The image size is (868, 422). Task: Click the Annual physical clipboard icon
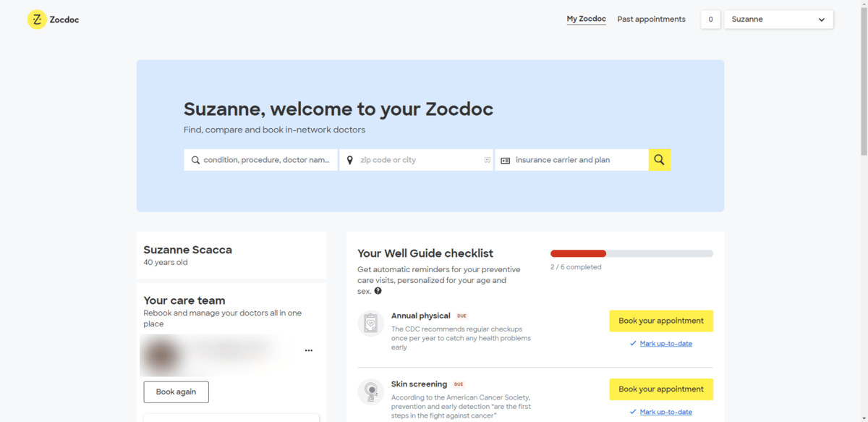coord(370,324)
